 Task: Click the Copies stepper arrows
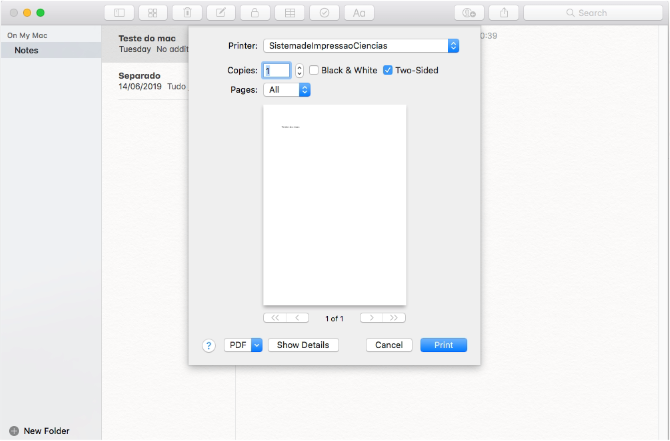[299, 71]
